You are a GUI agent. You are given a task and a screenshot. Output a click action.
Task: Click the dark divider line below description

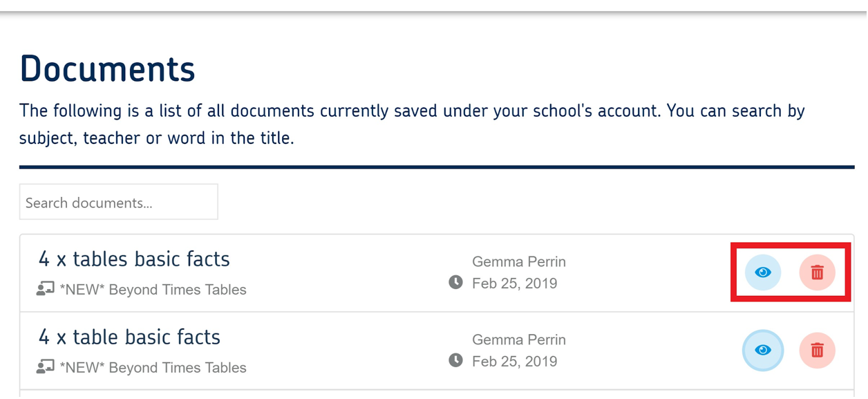point(437,167)
